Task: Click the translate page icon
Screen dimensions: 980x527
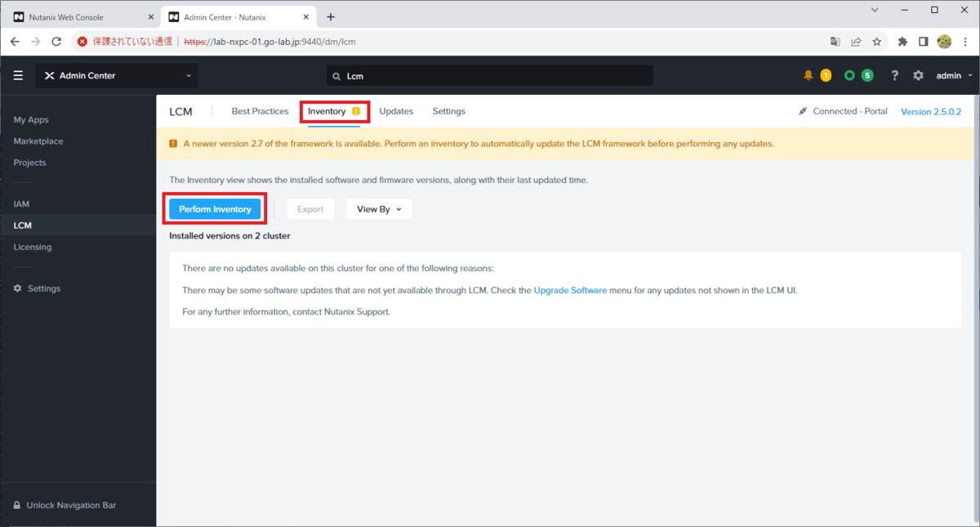Action: click(835, 41)
